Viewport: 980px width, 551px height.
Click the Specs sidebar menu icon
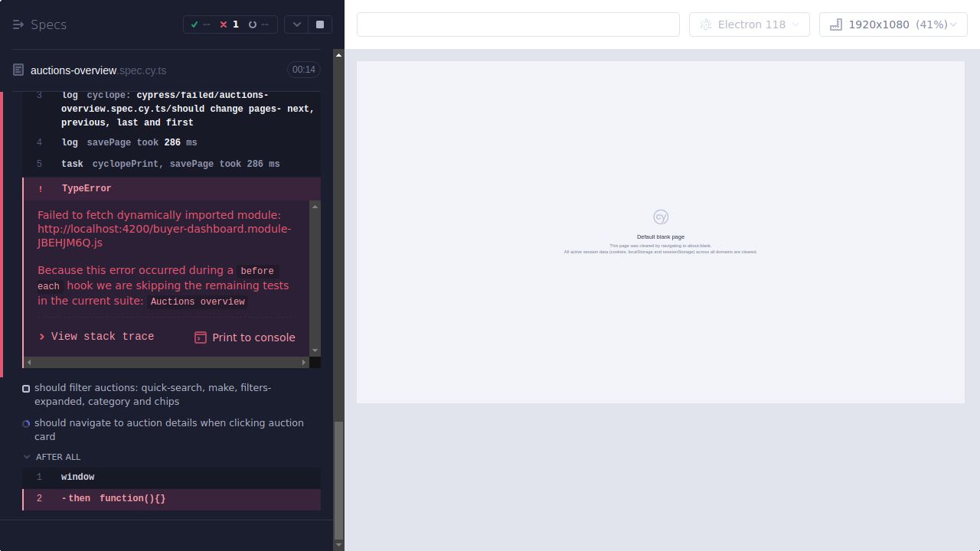click(x=18, y=24)
